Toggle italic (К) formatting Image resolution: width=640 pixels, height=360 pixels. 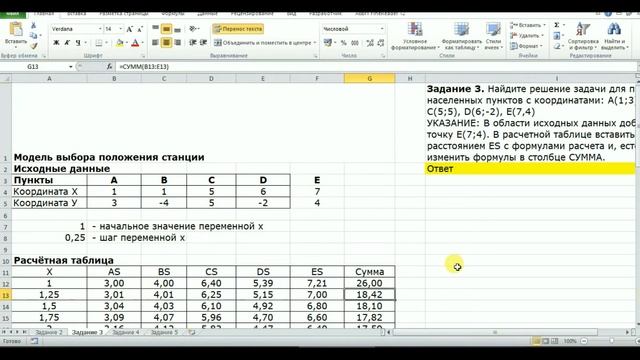point(67,42)
